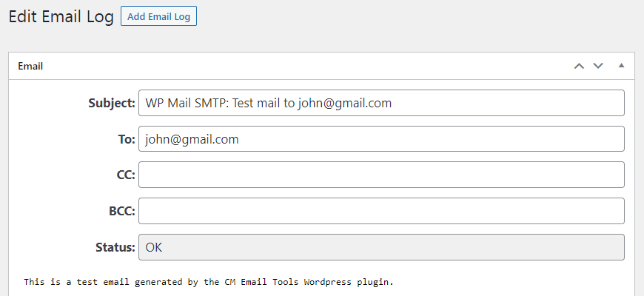Click the To: label
Image resolution: width=644 pixels, height=296 pixels.
[127, 139]
